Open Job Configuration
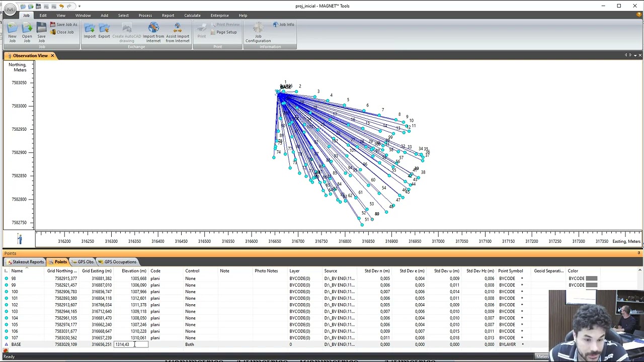 [258, 32]
